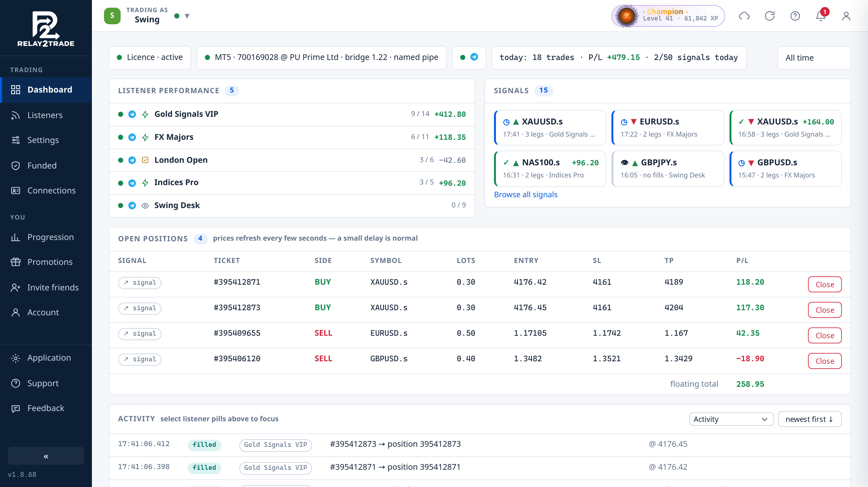Screen dimensions: 868x487
Task: Click the green S profile avatar
Action: [112, 16]
